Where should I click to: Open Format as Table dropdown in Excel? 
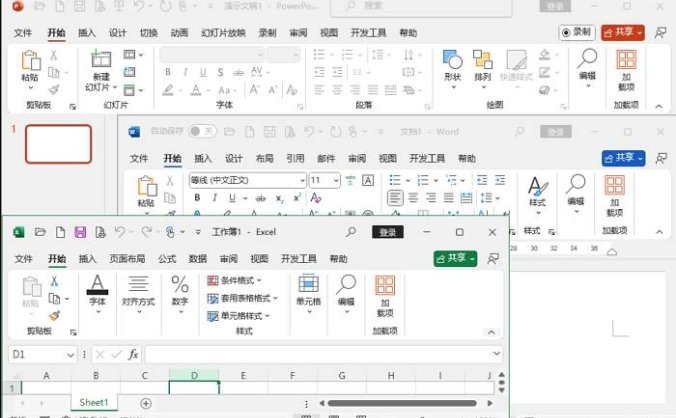click(x=242, y=298)
